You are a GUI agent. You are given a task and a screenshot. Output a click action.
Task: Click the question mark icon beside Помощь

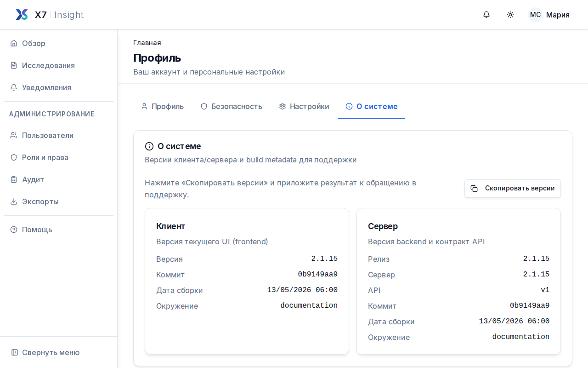click(x=14, y=230)
